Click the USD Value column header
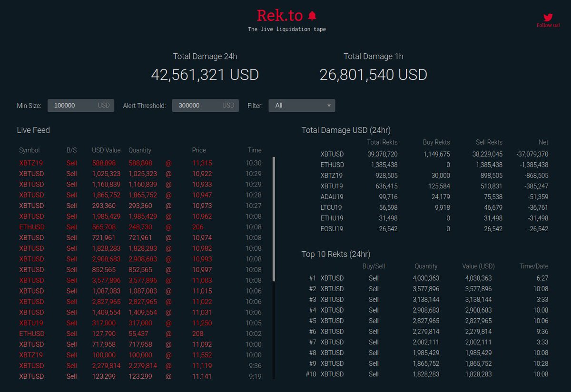The image size is (571, 392). pyautogui.click(x=106, y=150)
